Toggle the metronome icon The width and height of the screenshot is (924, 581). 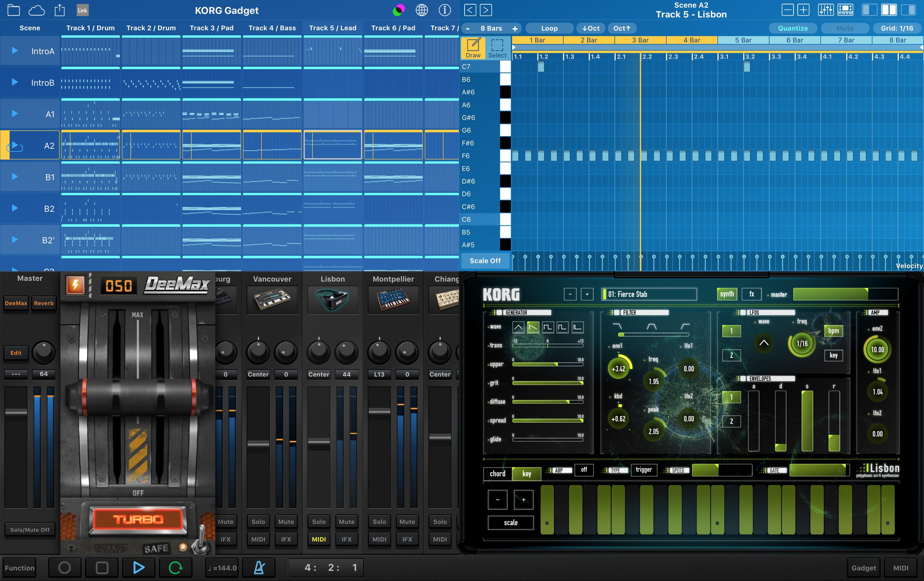pyautogui.click(x=259, y=568)
